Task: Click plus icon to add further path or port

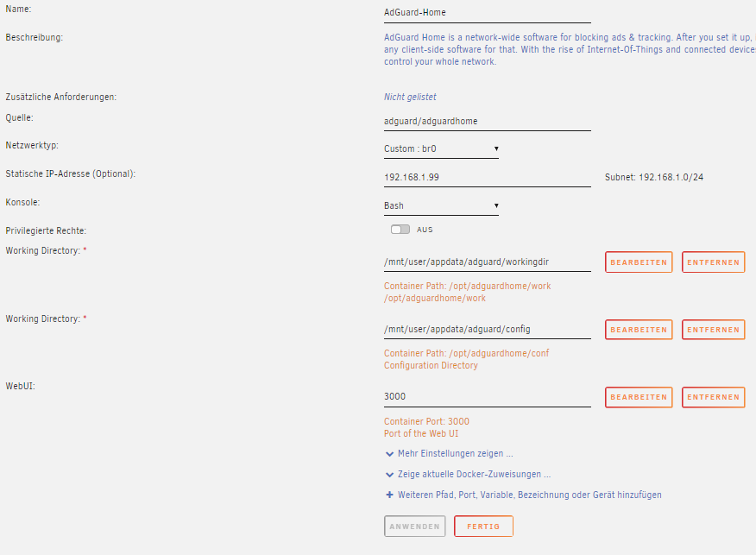Action: [389, 495]
